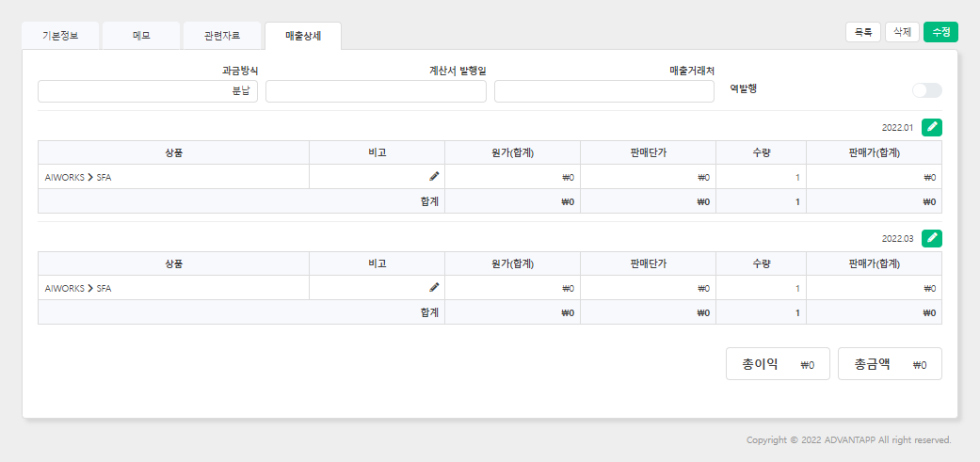Select AIWORKS > SFA in 2022.03 table
980x462 pixels.
point(78,289)
